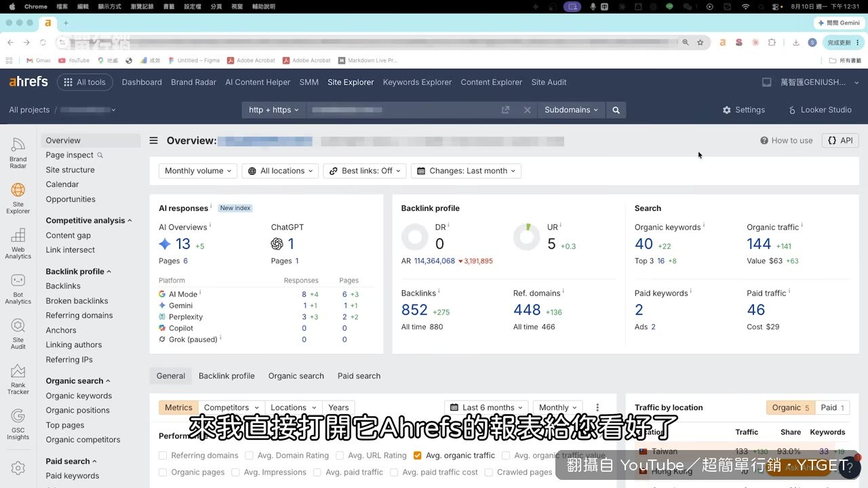Image resolution: width=868 pixels, height=488 pixels.
Task: Open the sidebar settings gear
Action: (x=18, y=468)
